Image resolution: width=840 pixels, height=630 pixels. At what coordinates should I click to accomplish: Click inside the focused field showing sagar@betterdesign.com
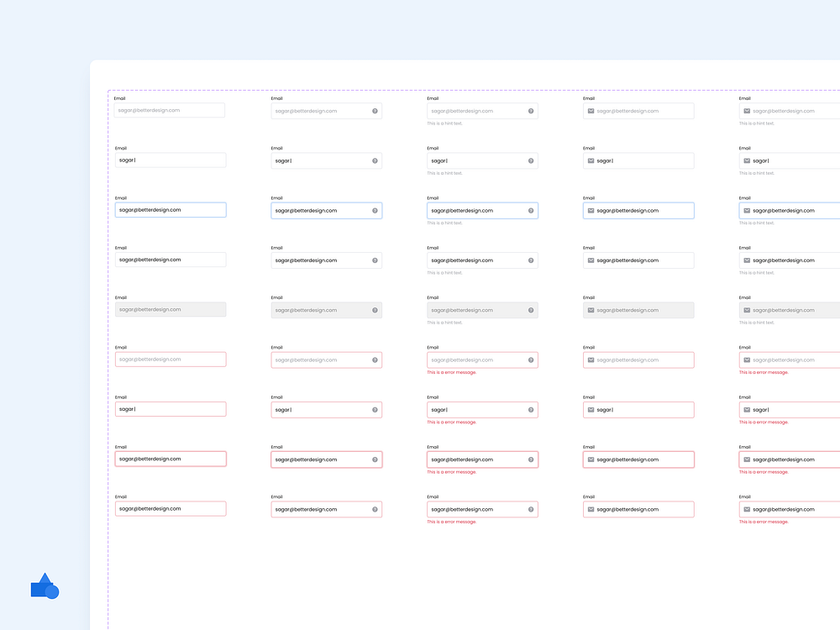click(170, 209)
